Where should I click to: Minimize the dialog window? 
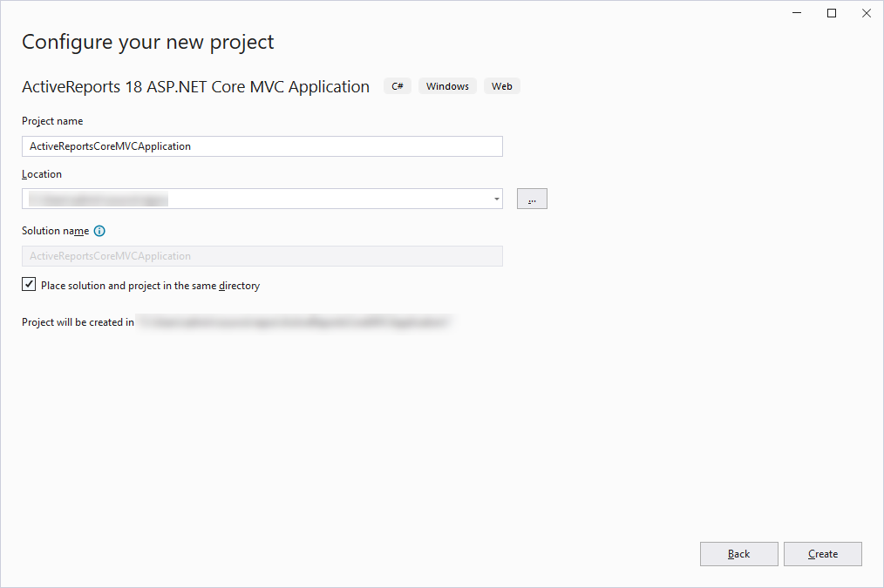point(797,13)
